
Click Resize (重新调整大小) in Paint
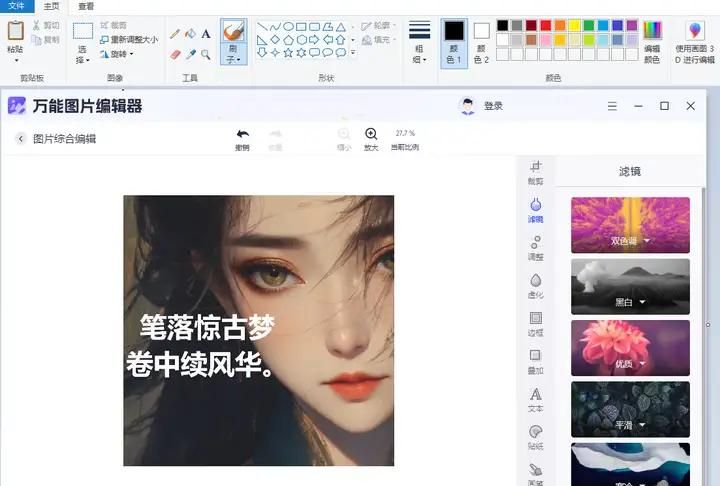tap(129, 40)
